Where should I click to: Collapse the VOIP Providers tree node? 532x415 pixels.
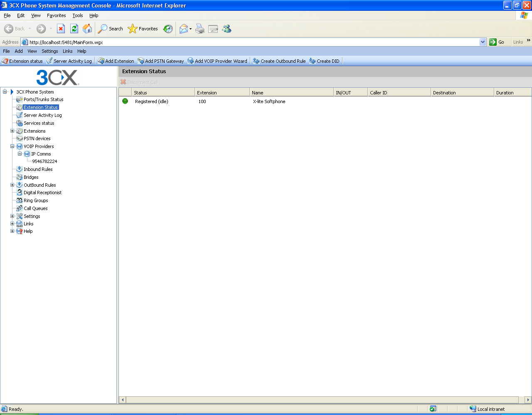(12, 146)
